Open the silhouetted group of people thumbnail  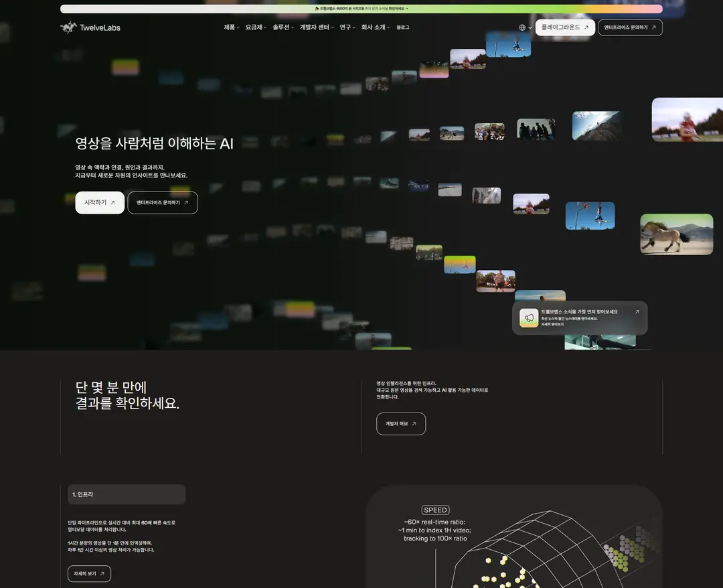(536, 129)
